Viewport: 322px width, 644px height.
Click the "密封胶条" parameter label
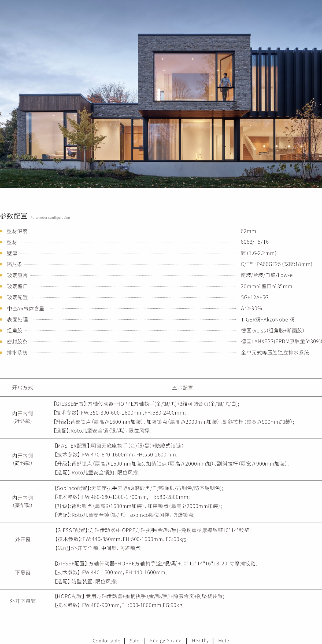tap(17, 342)
